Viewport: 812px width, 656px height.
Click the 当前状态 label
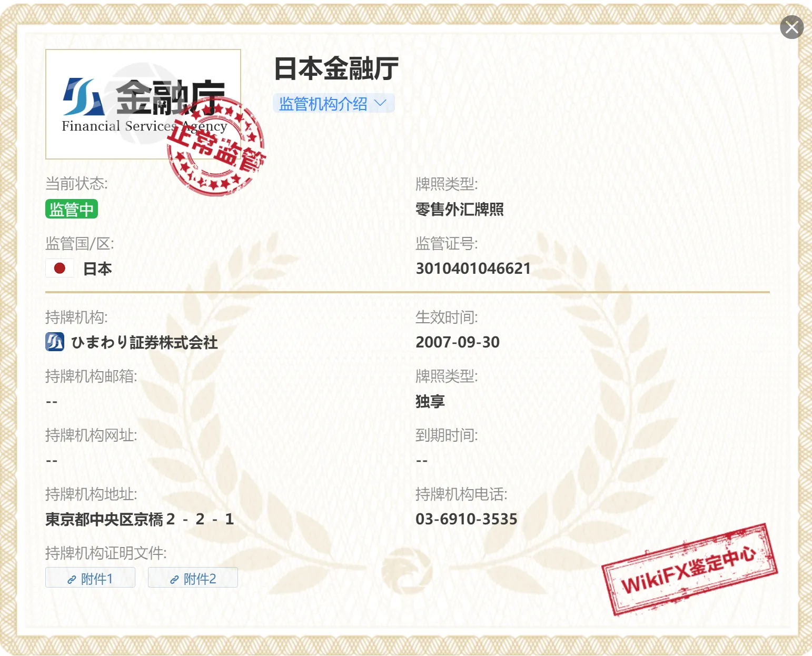[76, 184]
